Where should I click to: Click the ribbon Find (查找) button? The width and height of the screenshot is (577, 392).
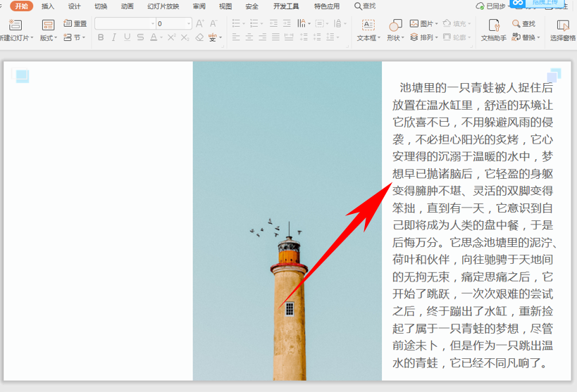click(523, 23)
